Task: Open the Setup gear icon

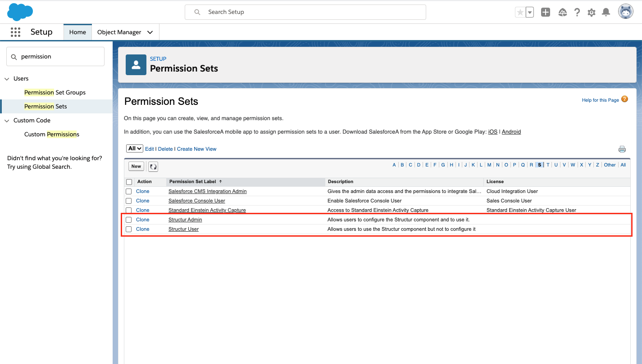Action: [x=592, y=13]
